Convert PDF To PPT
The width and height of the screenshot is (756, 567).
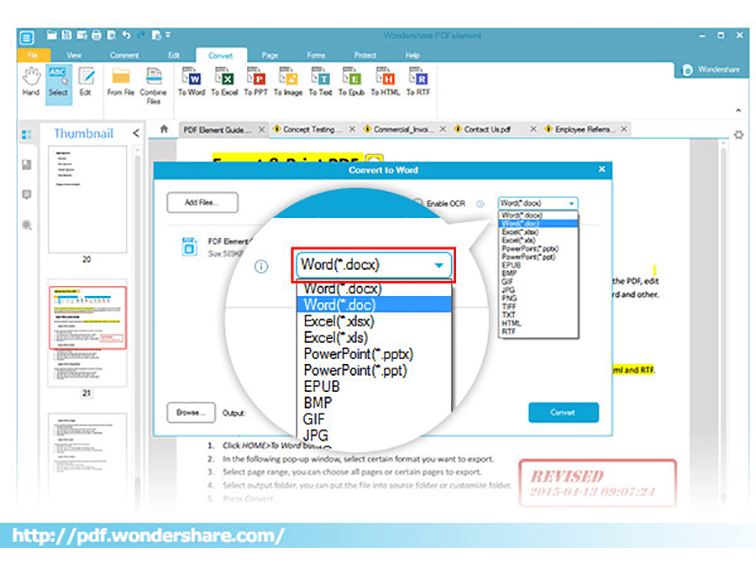(256, 82)
